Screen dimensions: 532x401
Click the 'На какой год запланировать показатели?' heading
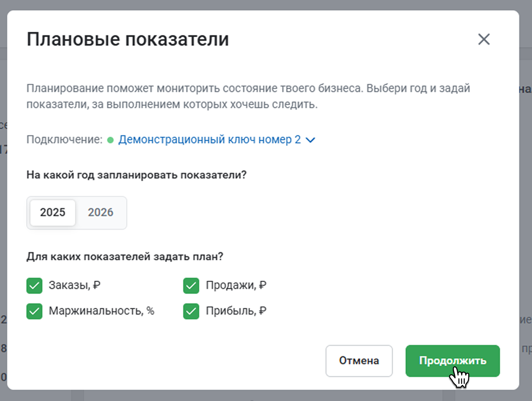136,175
